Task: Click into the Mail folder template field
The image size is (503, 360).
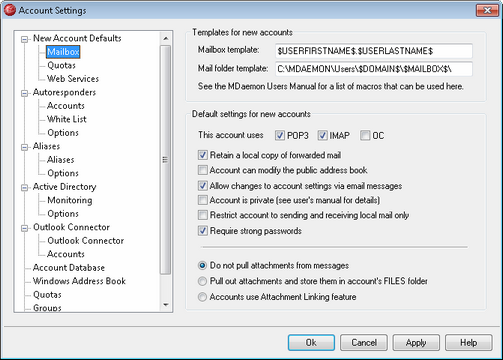Action: tap(374, 69)
